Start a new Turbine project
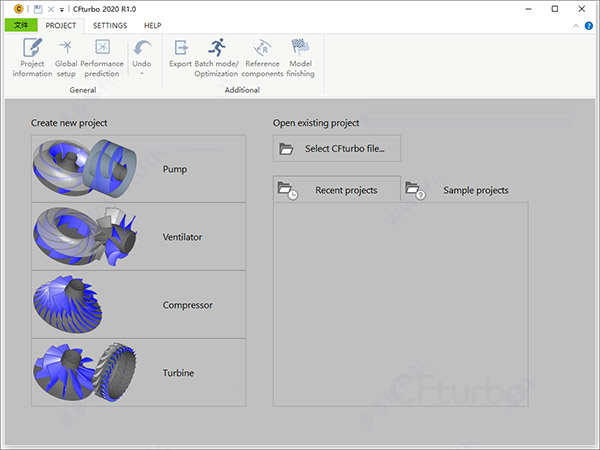The image size is (600, 450). click(138, 373)
